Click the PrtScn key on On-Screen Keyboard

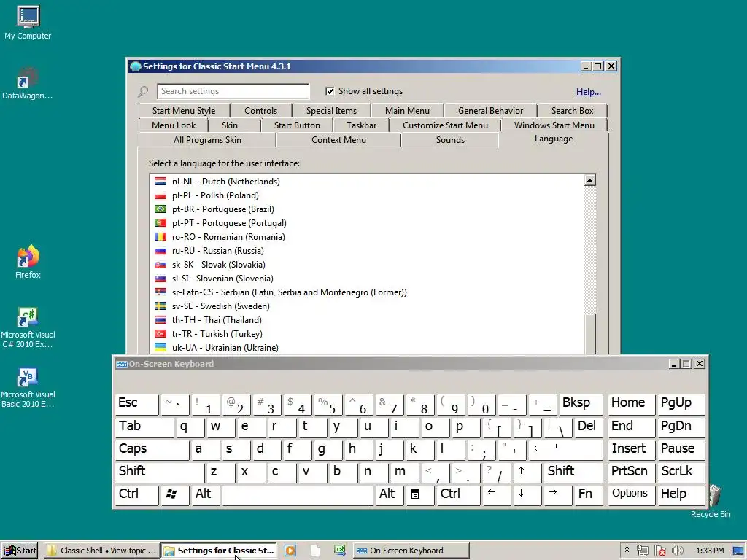click(630, 472)
